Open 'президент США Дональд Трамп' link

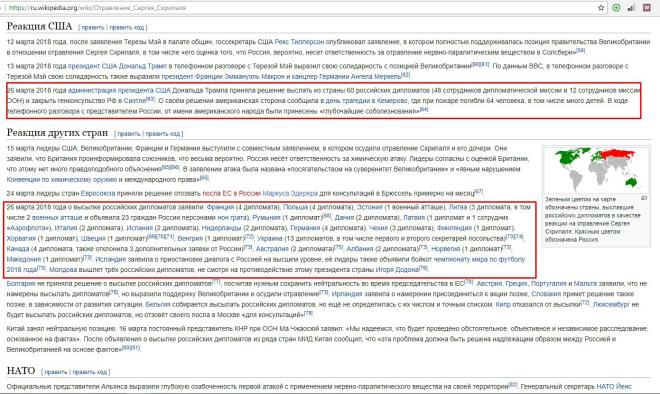(x=117, y=66)
